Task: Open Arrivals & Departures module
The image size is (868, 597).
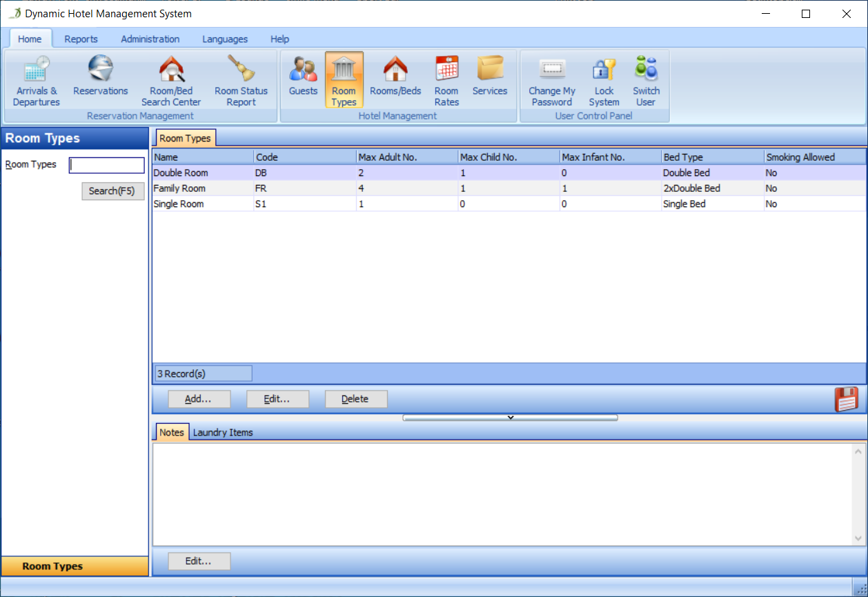Action: tap(37, 81)
